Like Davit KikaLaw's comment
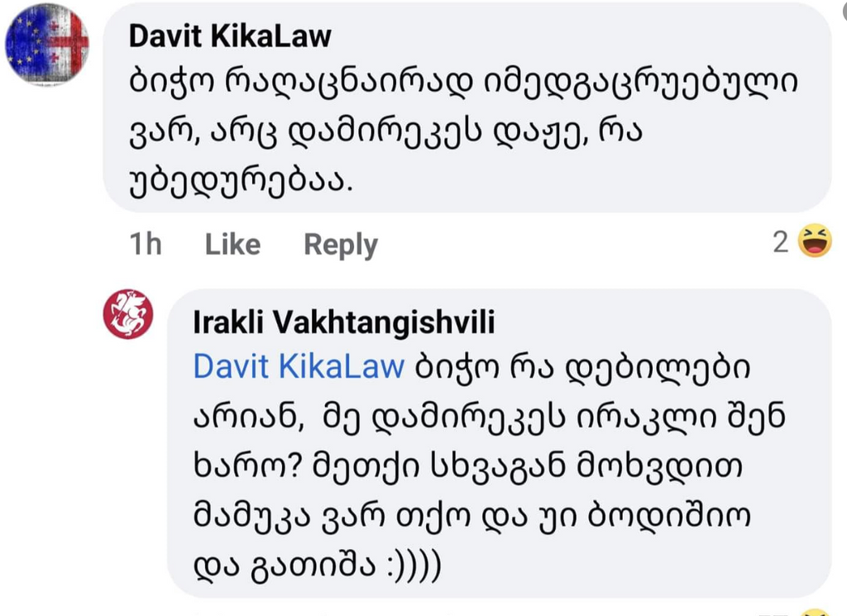Screen dimensions: 847x616 coord(232,245)
